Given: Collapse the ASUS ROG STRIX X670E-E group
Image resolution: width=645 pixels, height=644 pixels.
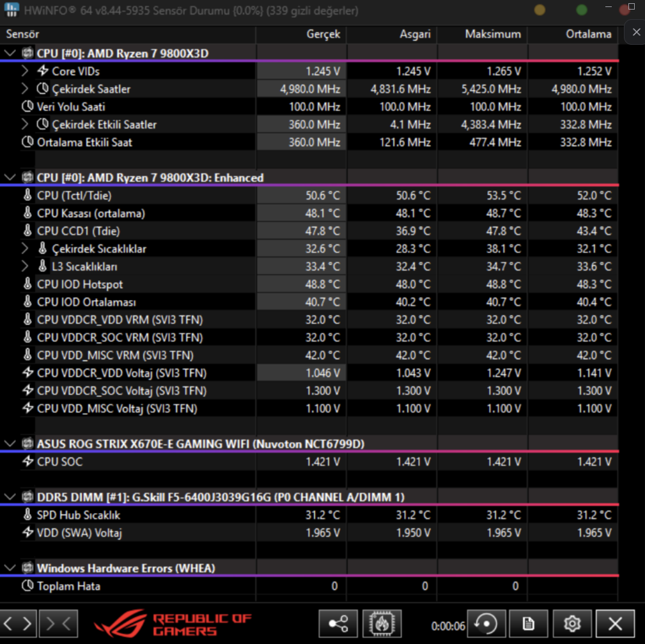Looking at the screenshot, I should [x=10, y=444].
